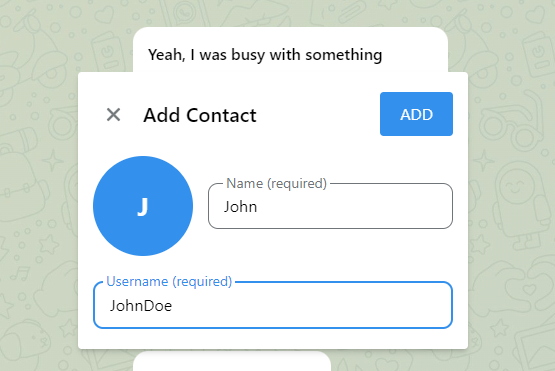Click the partial message bubble below the dialog

(x=232, y=361)
